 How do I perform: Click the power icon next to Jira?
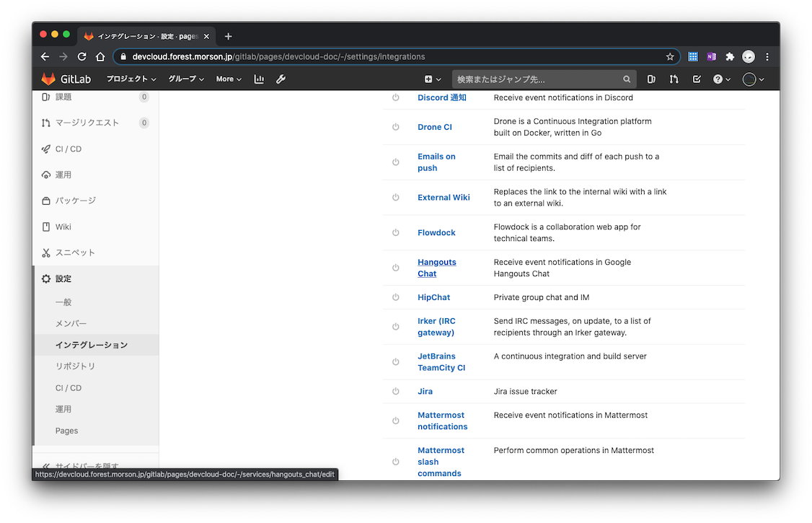(x=395, y=391)
